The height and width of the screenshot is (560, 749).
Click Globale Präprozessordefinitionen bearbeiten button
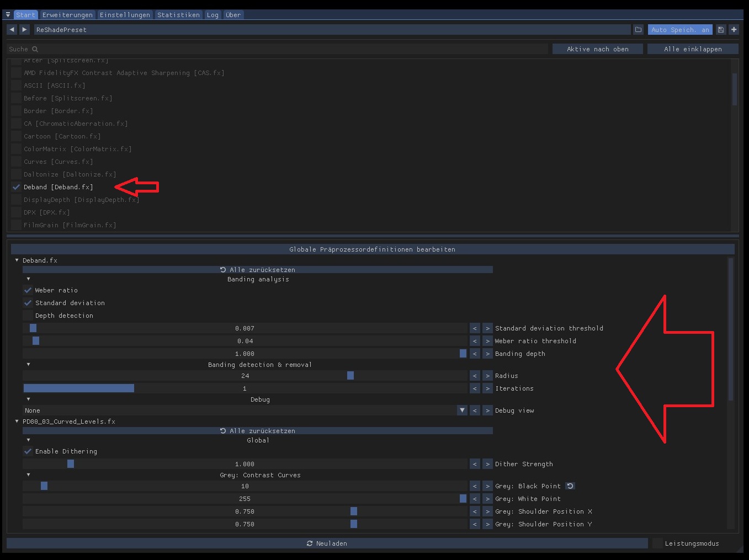pos(373,249)
